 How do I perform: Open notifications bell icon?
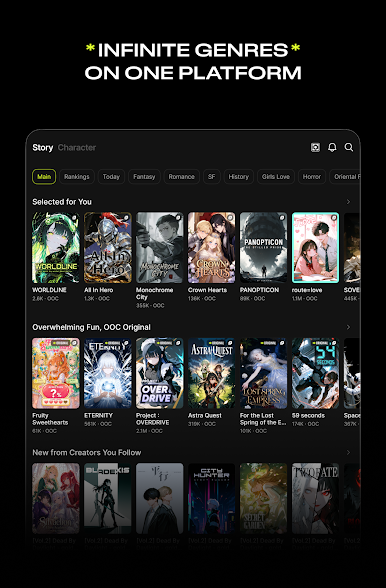pyautogui.click(x=332, y=147)
